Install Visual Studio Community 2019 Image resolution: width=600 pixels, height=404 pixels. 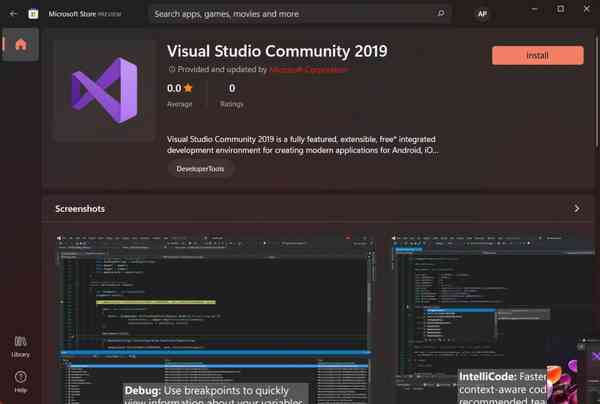[539, 55]
